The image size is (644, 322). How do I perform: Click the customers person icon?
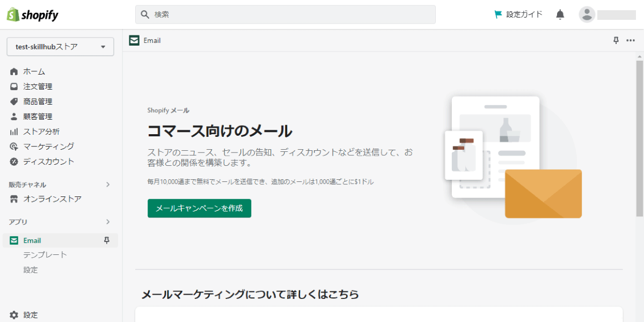14,116
